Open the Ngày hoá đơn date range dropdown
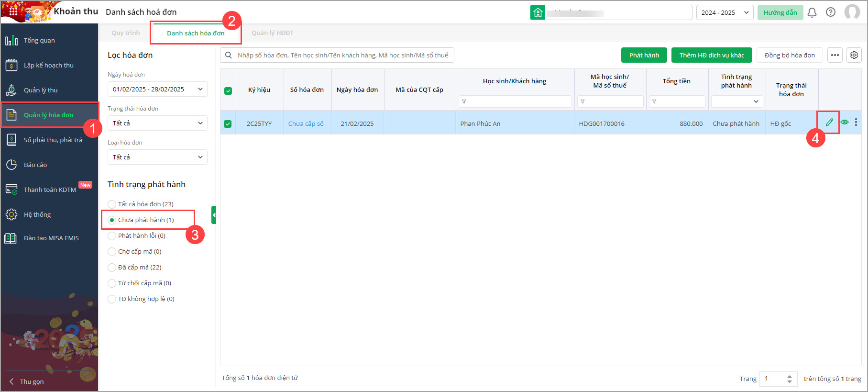The height and width of the screenshot is (392, 868). pyautogui.click(x=157, y=89)
